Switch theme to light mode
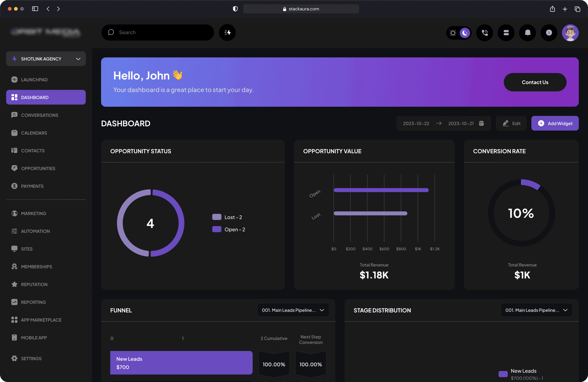The image size is (588, 382). pyautogui.click(x=453, y=33)
